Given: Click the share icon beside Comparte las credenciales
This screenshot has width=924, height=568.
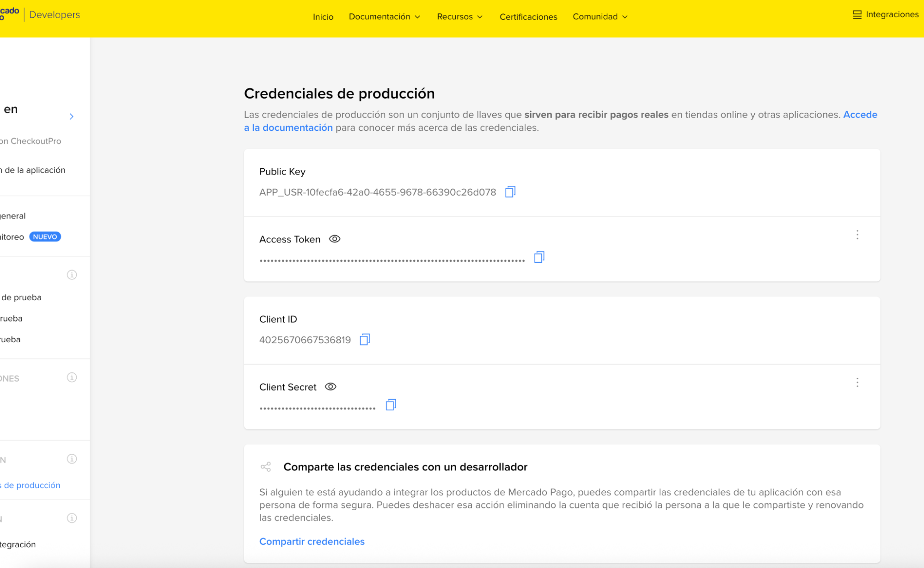Looking at the screenshot, I should [x=266, y=467].
